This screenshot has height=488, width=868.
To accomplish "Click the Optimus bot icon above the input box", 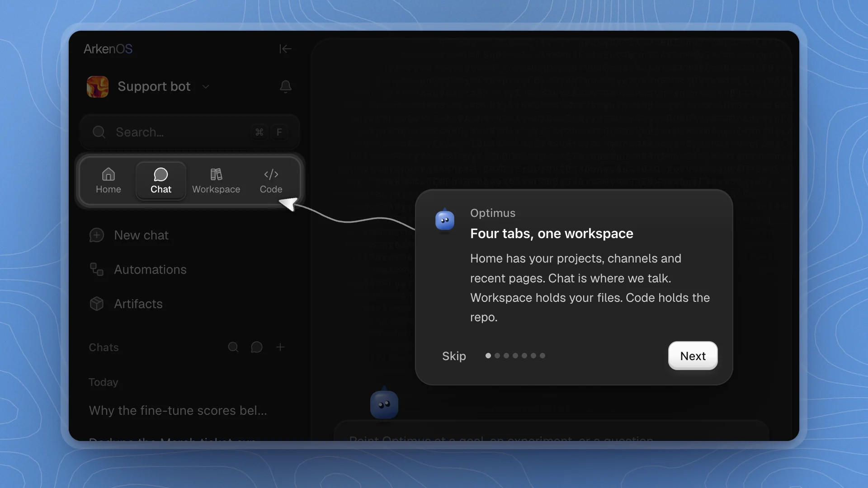I will point(384,404).
